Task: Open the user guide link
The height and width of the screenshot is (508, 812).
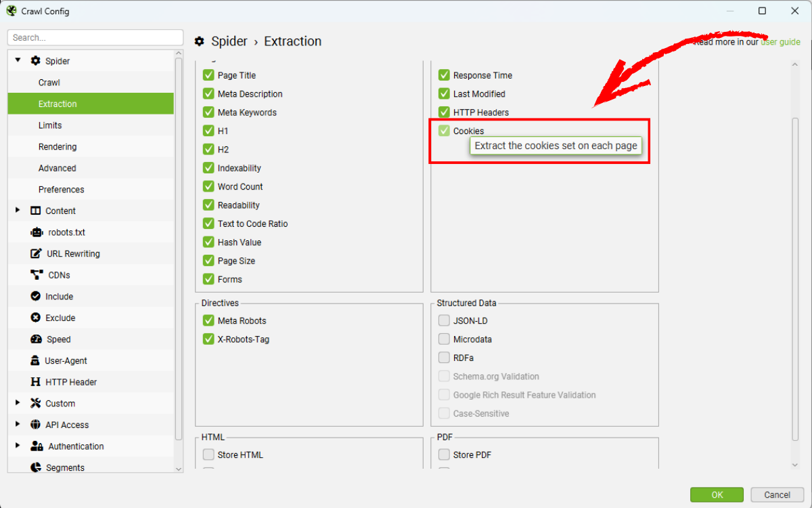Action: pos(780,42)
